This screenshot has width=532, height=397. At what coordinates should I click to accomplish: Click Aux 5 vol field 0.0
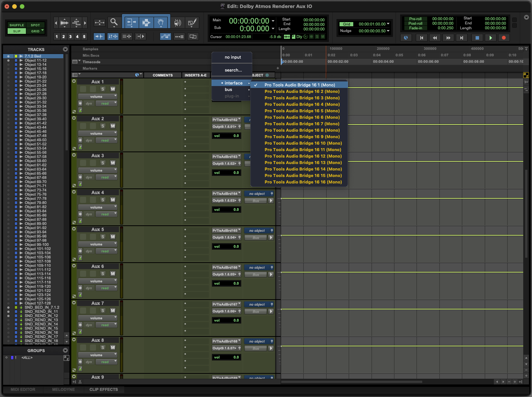point(227,247)
